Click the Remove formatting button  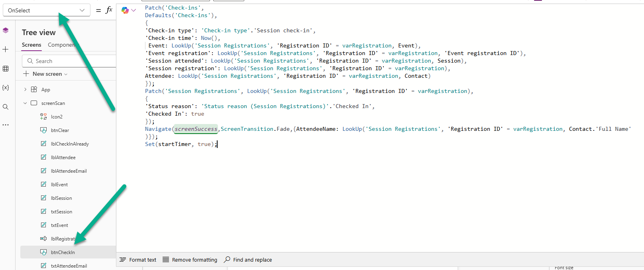(190, 260)
